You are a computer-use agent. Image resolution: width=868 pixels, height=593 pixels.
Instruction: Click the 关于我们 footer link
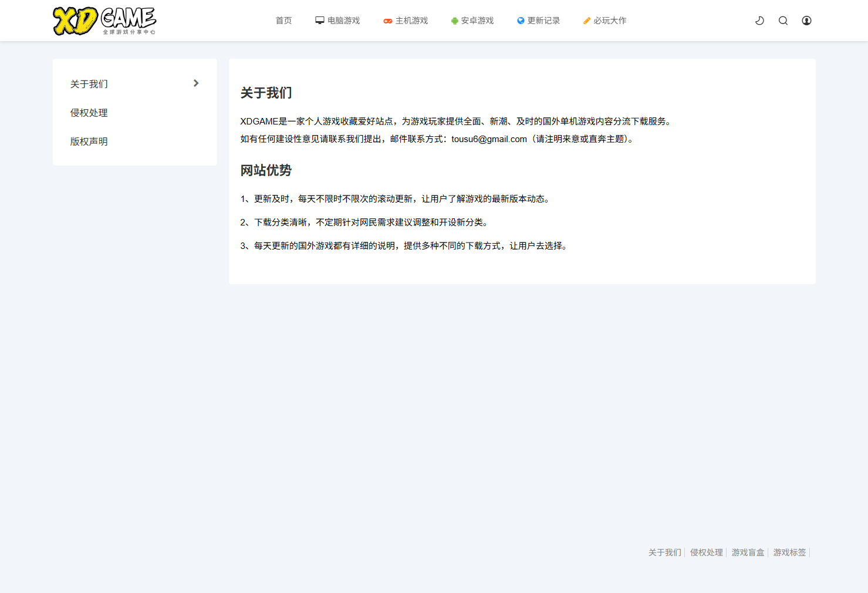point(664,552)
